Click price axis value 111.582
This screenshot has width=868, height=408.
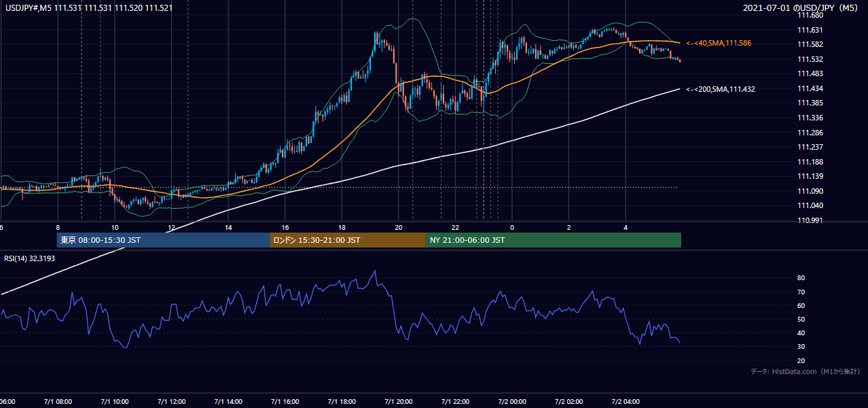coord(811,44)
